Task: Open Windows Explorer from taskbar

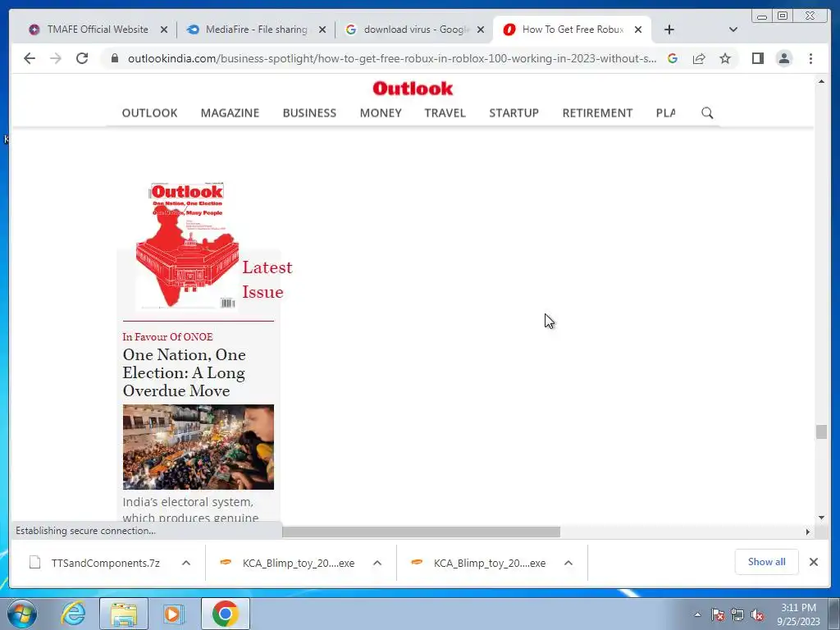Action: pyautogui.click(x=124, y=614)
